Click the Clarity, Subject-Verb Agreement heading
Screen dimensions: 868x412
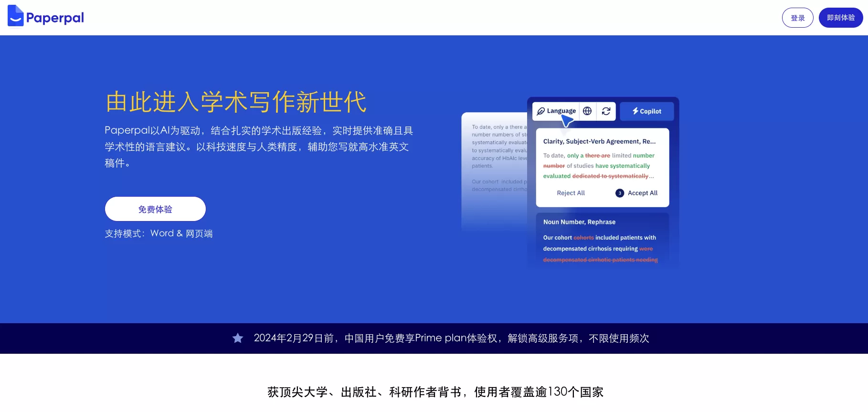coord(599,141)
